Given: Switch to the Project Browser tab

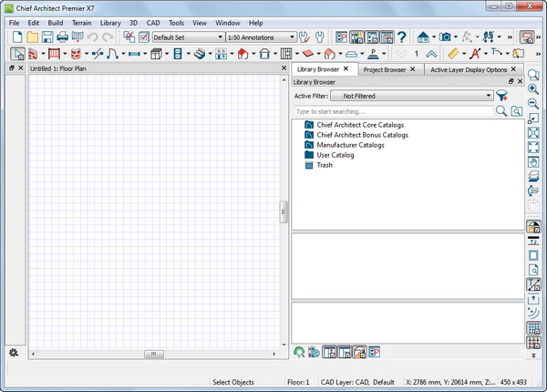Looking at the screenshot, I should pyautogui.click(x=384, y=69).
